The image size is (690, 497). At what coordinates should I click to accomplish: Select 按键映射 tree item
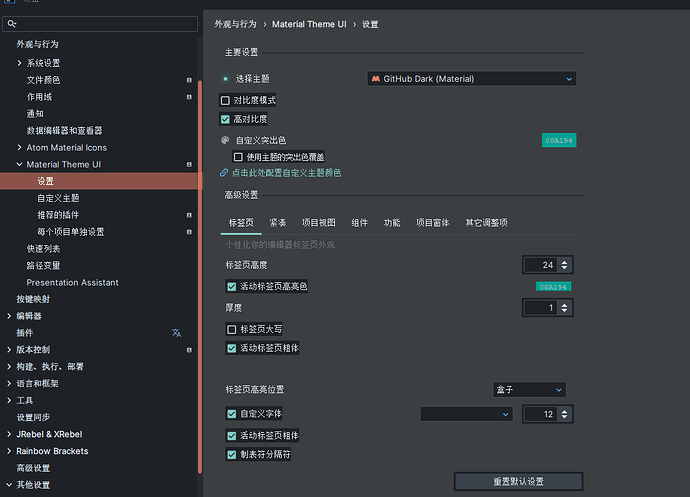(33, 299)
